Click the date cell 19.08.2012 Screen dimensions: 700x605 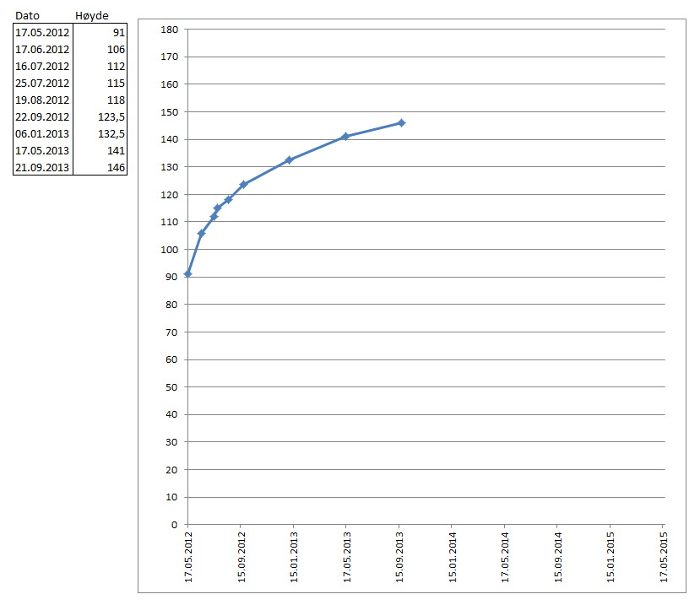point(42,100)
